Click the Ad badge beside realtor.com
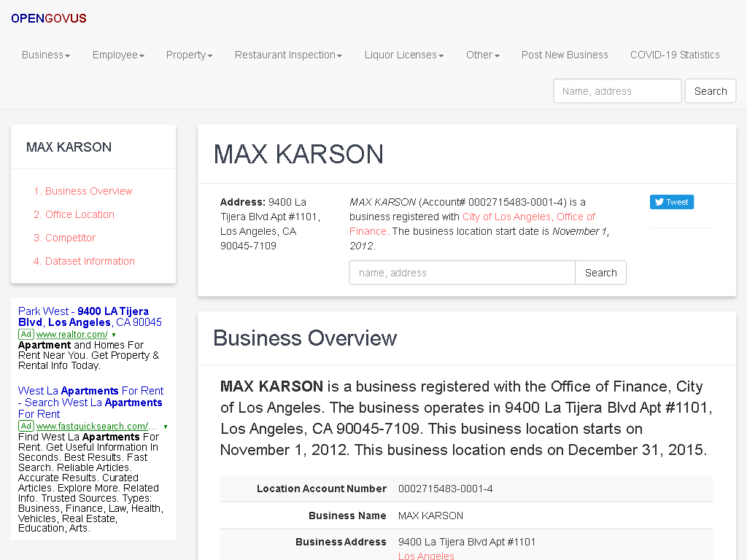 tap(26, 334)
